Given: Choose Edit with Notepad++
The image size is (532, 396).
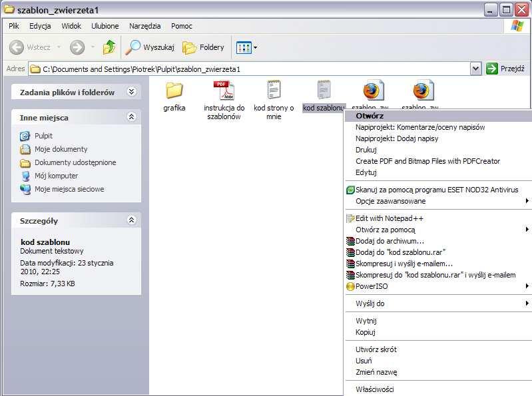Looking at the screenshot, I should (x=438, y=218).
